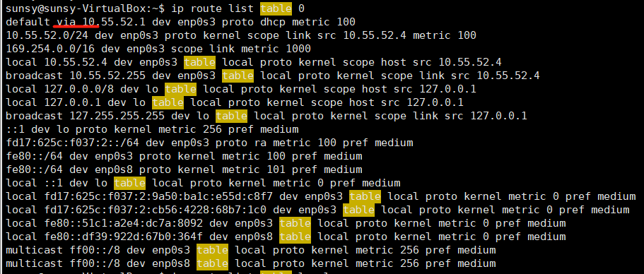Viewport: 644px width, 274px height.
Task: Select the address ending in '68b7:1c0'
Action: tap(156, 210)
